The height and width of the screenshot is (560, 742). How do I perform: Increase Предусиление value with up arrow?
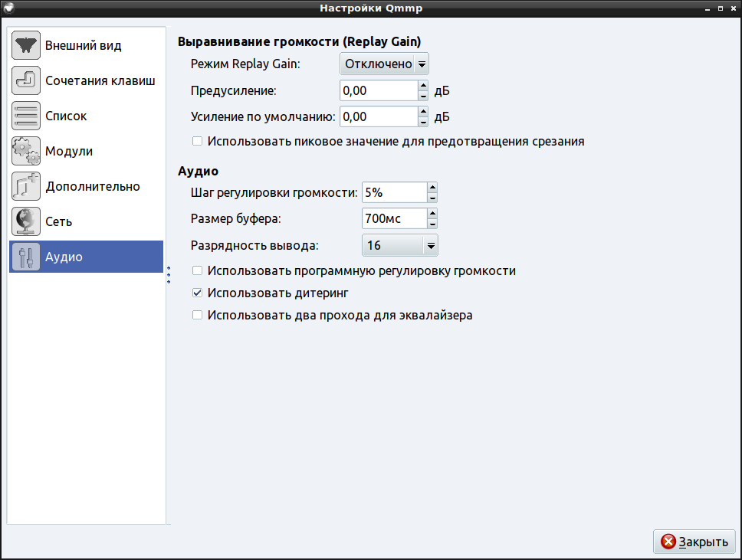(423, 86)
